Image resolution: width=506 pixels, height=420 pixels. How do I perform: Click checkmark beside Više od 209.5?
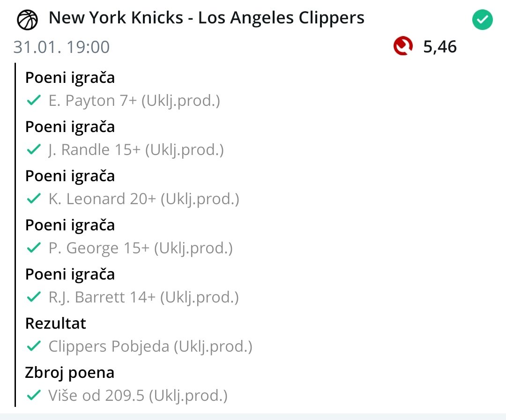point(33,396)
